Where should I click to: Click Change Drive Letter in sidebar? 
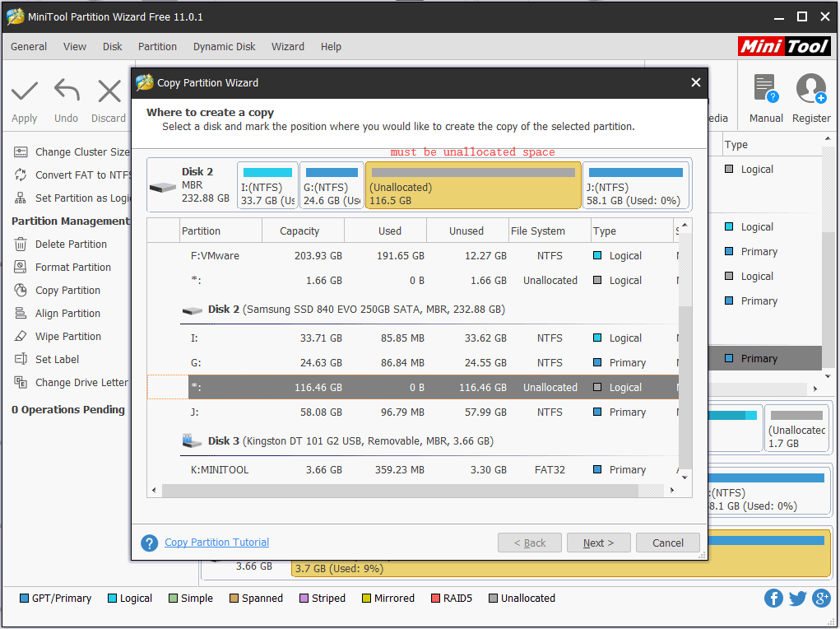click(x=72, y=383)
